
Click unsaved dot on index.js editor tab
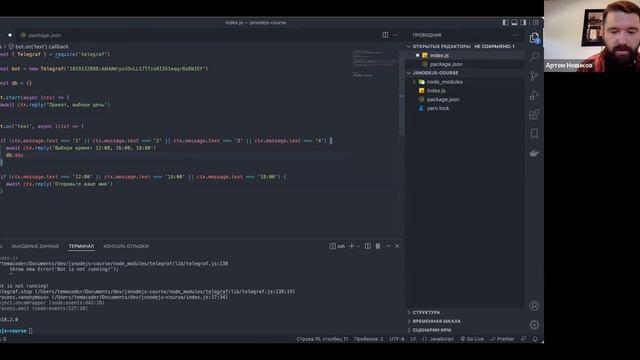click(x=10, y=35)
